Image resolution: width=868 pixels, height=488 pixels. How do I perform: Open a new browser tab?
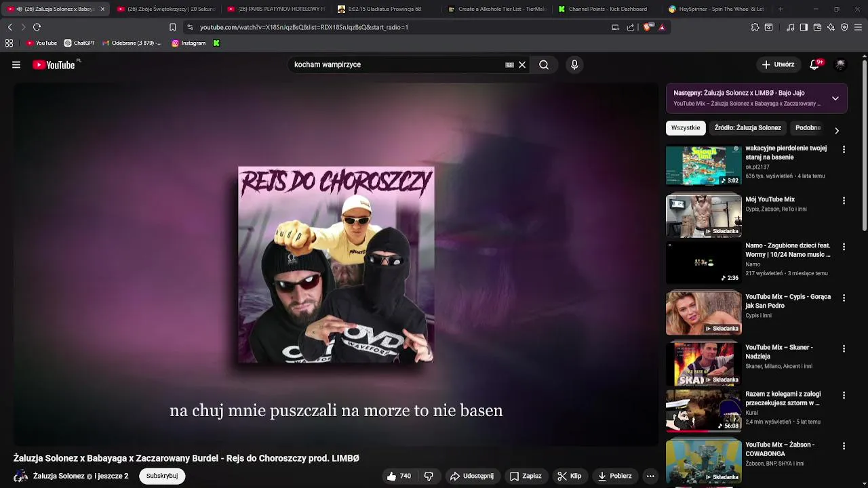pyautogui.click(x=781, y=9)
